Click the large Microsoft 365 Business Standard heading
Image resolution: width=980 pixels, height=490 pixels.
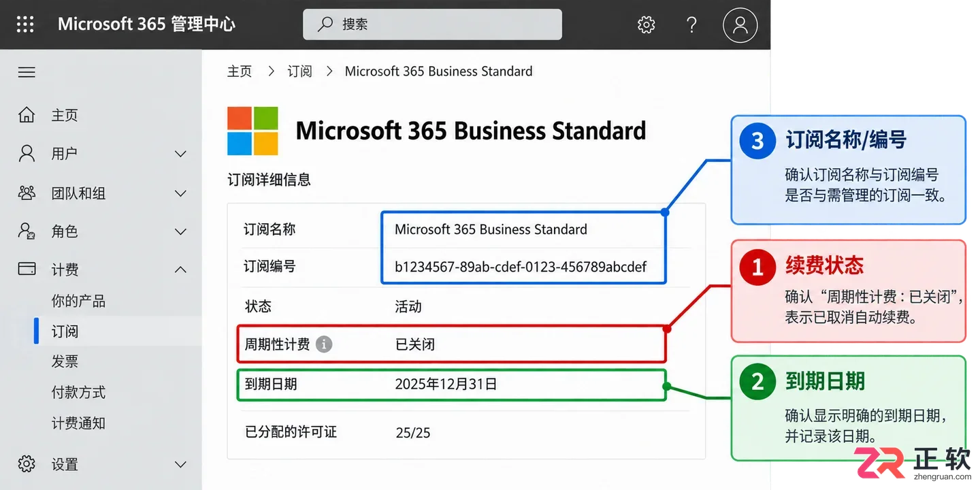pyautogui.click(x=471, y=131)
